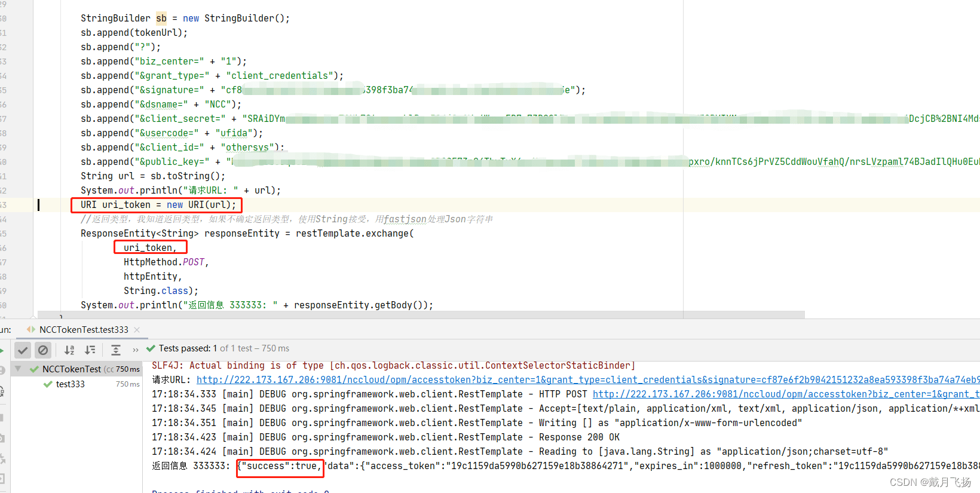This screenshot has height=493, width=980.
Task: Click the sb.append(tokenUrl) line
Action: click(x=134, y=33)
